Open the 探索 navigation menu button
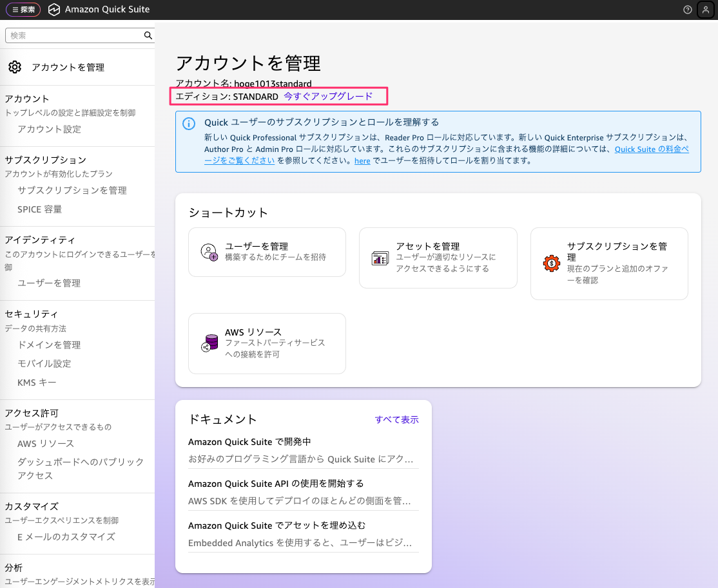Viewport: 718px width, 588px height. pos(23,10)
